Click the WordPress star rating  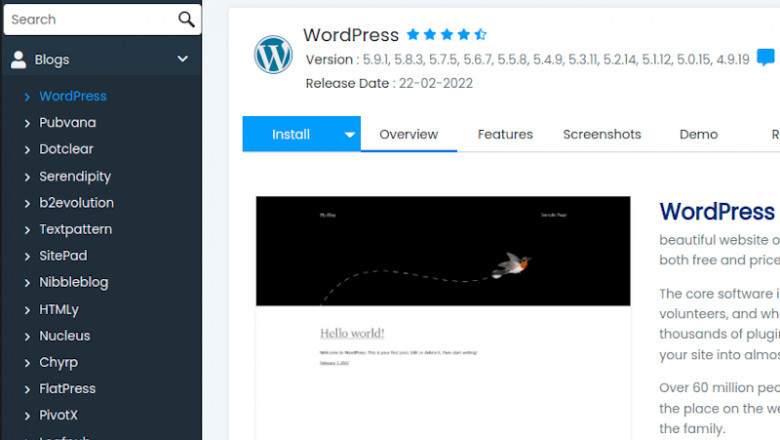click(446, 34)
